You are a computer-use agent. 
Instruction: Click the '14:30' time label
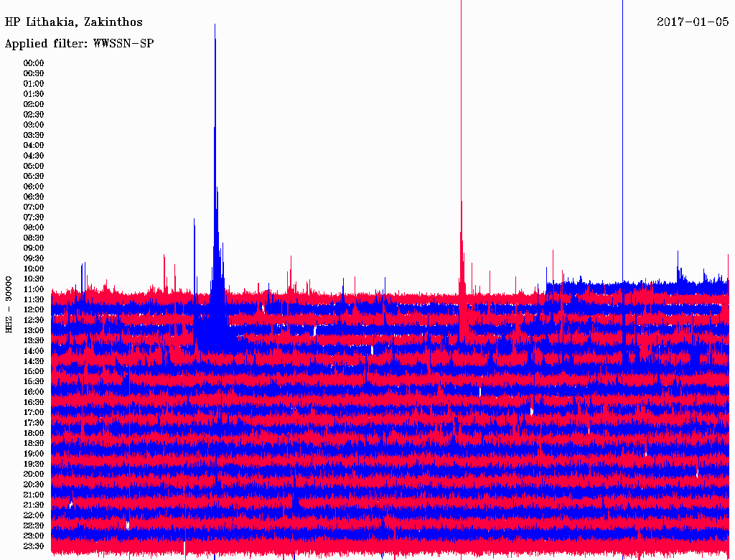pos(34,361)
